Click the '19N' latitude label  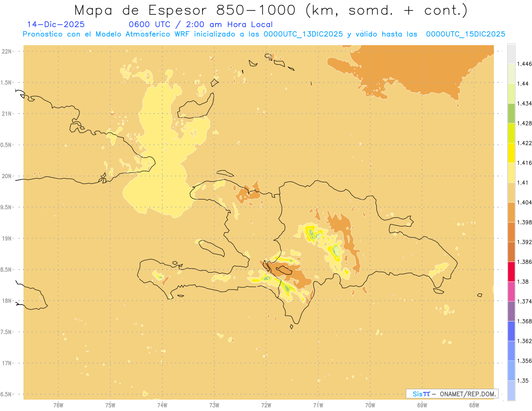8,238
